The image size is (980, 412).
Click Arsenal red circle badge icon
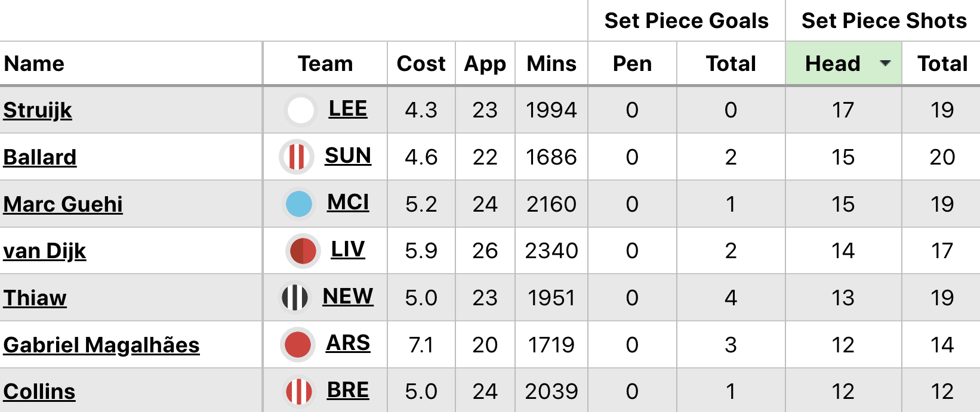[298, 345]
